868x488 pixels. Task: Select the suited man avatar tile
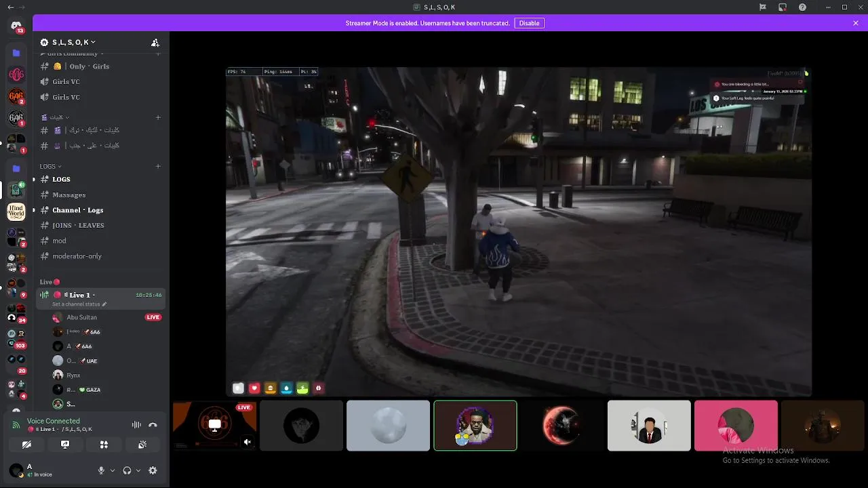click(x=649, y=426)
